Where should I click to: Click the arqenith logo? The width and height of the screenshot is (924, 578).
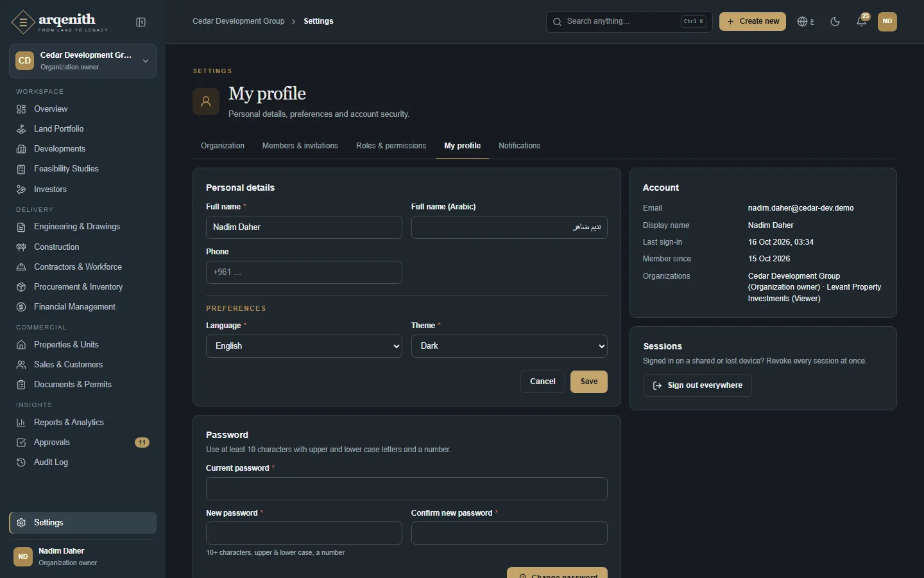tap(60, 22)
